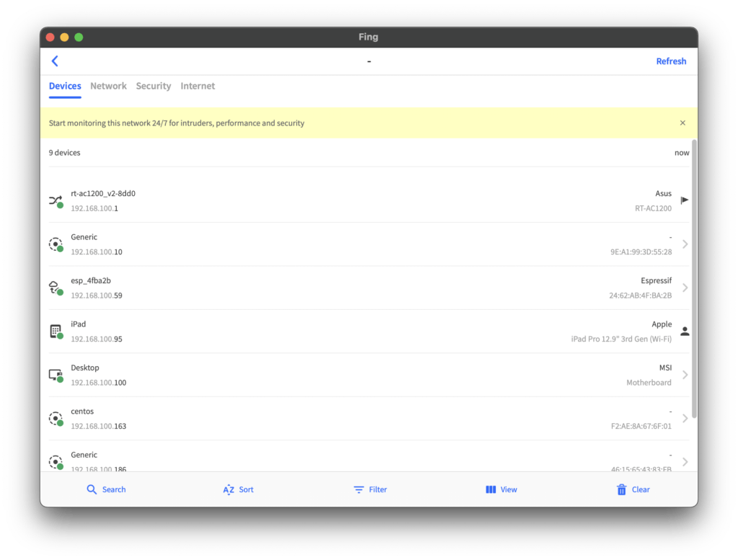The height and width of the screenshot is (560, 738).
Task: Select the Internet tab
Action: click(197, 86)
